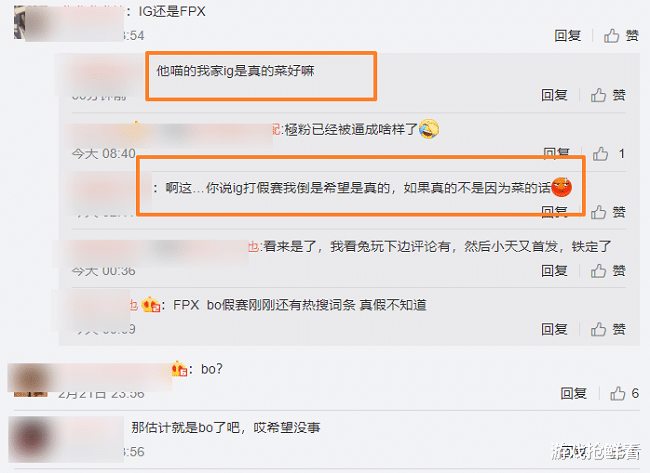
Task: Click 回复 under the 'FPX bo假赛' reply
Action: pos(554,329)
